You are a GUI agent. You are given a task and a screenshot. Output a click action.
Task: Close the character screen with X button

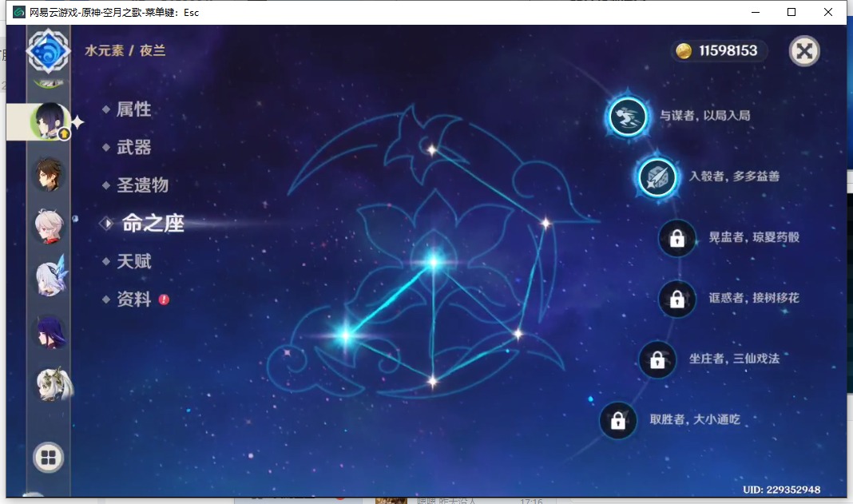804,51
